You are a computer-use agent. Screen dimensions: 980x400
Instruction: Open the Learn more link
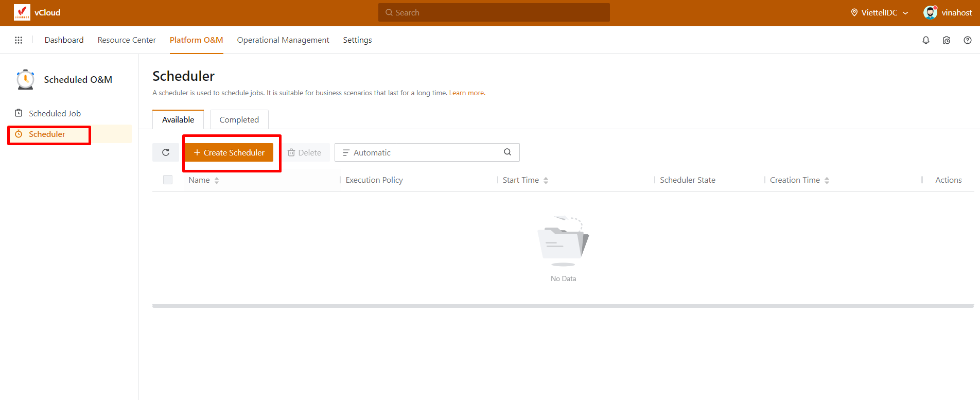click(x=467, y=93)
